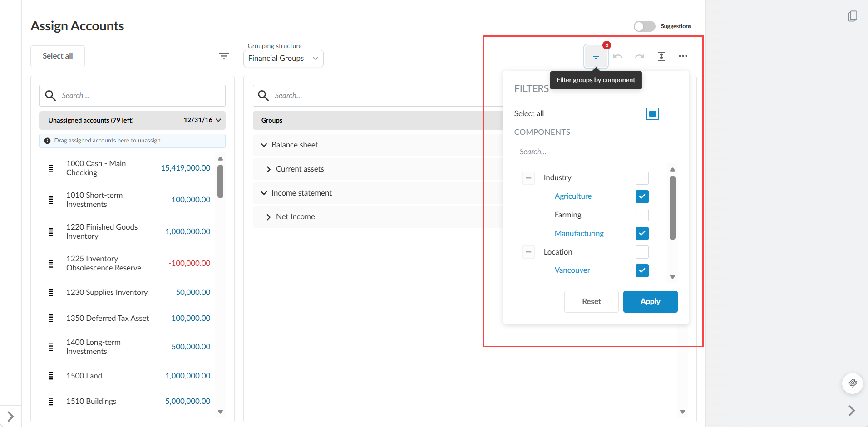The width and height of the screenshot is (868, 427).
Task: Expand the right panel chevron arrow
Action: click(x=852, y=411)
